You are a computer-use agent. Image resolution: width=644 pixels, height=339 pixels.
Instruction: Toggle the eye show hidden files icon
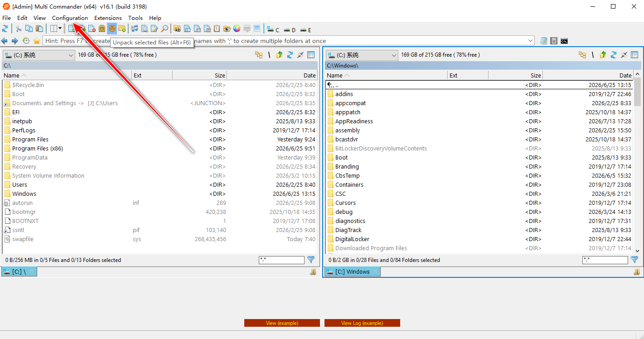point(227,29)
